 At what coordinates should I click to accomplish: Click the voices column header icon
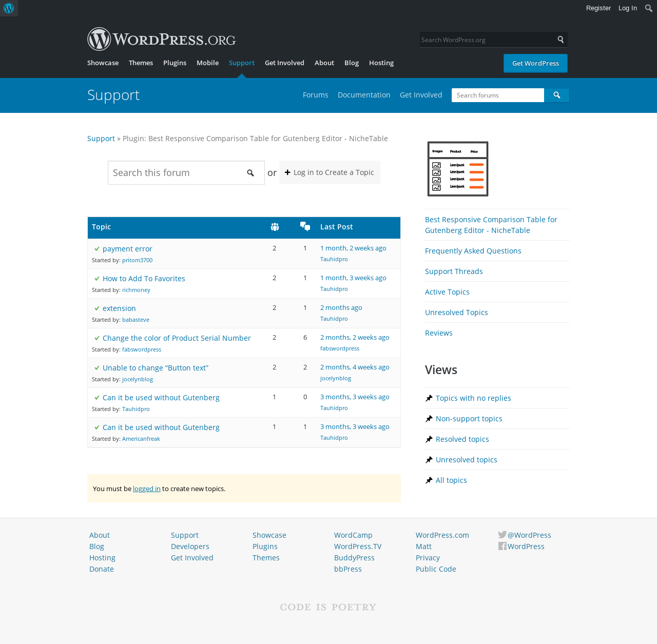click(x=275, y=227)
